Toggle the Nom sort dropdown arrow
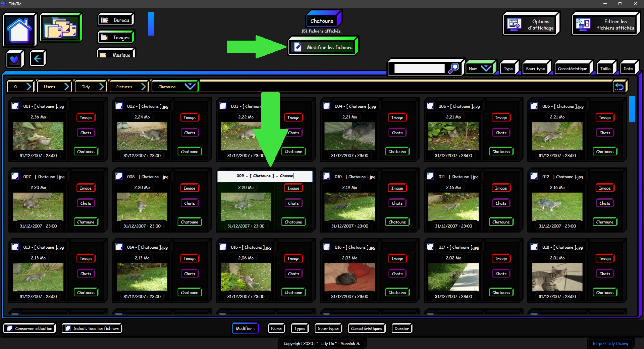 click(486, 68)
